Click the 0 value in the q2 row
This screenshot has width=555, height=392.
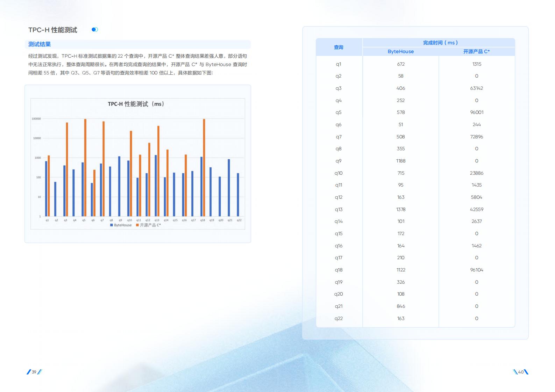[x=477, y=76]
